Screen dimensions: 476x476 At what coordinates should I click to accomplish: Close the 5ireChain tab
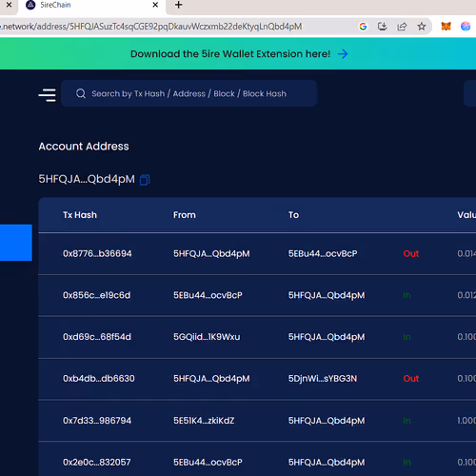pos(155,5)
